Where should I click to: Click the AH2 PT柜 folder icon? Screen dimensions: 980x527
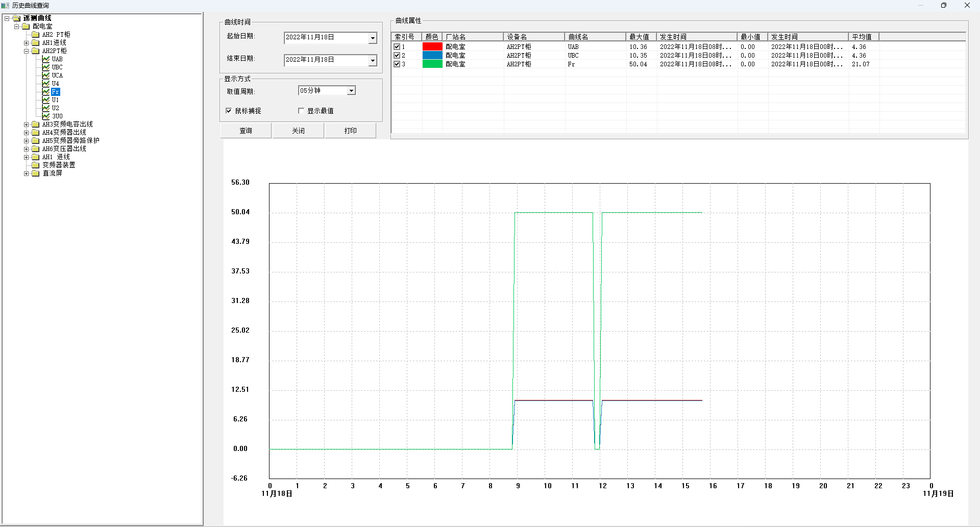tap(36, 35)
